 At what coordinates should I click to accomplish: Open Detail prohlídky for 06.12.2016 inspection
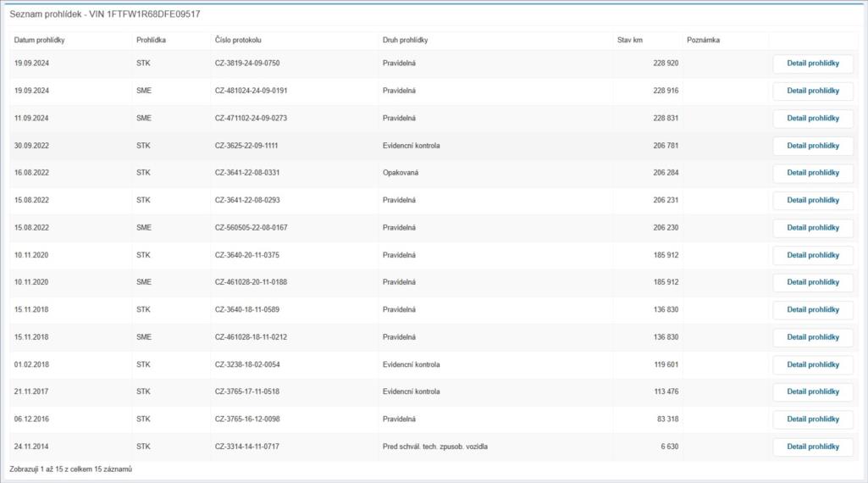[x=812, y=419]
